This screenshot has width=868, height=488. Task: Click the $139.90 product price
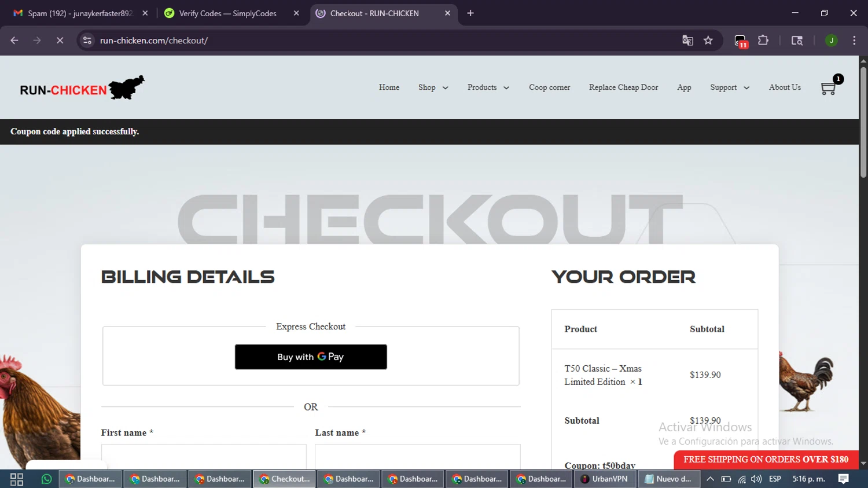coord(705,375)
